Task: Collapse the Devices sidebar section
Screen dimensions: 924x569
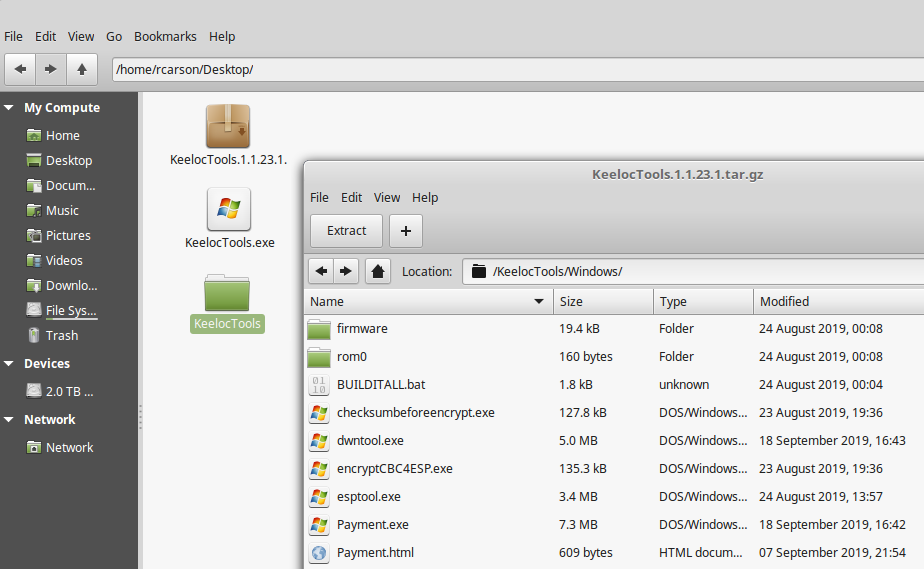Action: click(9, 364)
